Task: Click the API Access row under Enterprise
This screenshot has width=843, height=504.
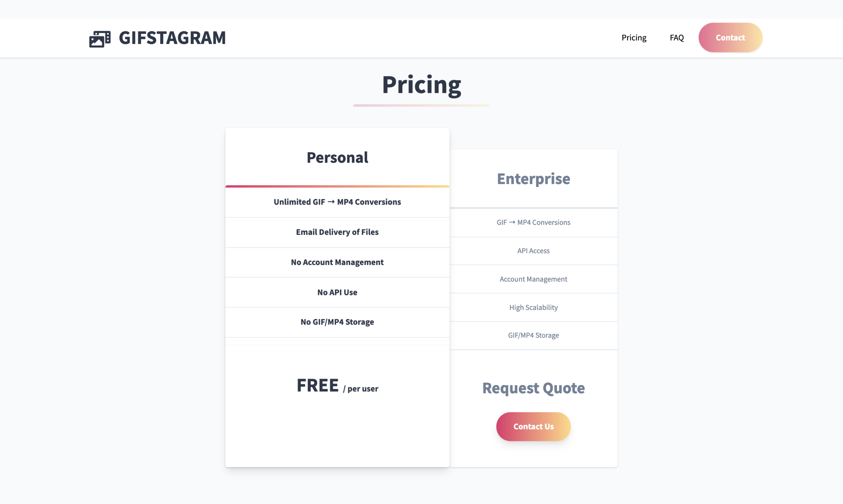Action: [x=533, y=251]
